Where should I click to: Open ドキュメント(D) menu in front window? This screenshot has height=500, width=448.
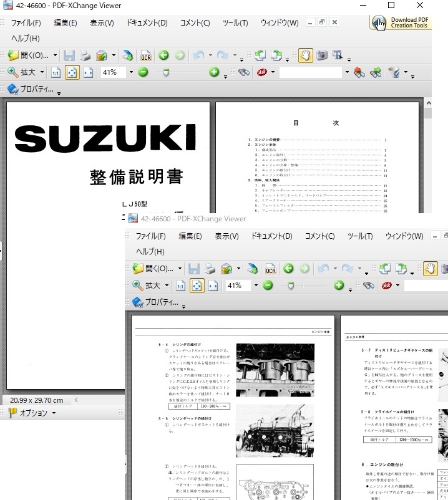click(271, 236)
